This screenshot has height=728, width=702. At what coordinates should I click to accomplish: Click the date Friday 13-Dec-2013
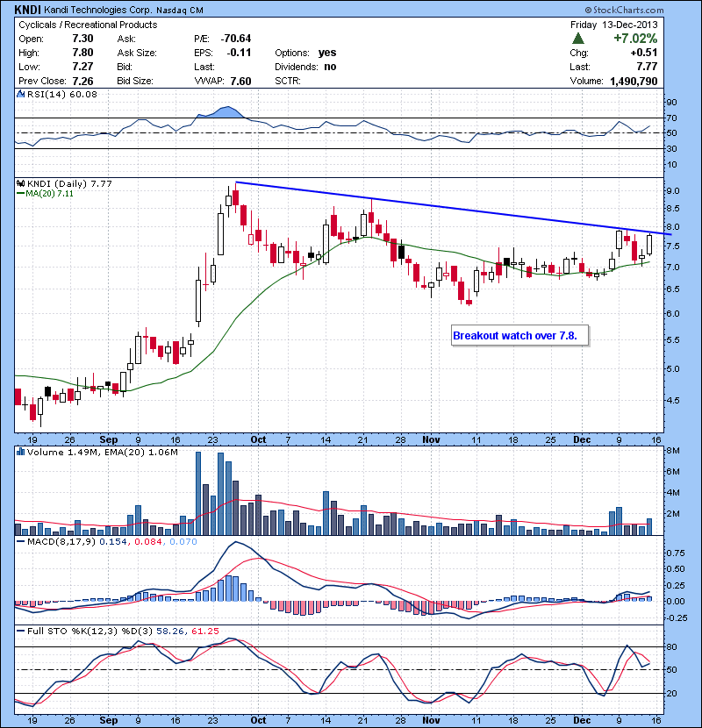(x=613, y=25)
